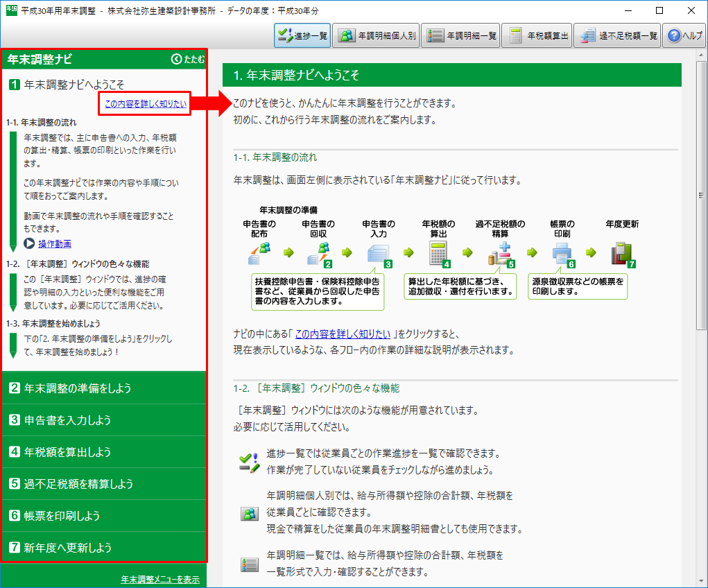Viewport: 708px width, 588px height.
Task: Open the ヘルプ help button
Action: point(684,35)
